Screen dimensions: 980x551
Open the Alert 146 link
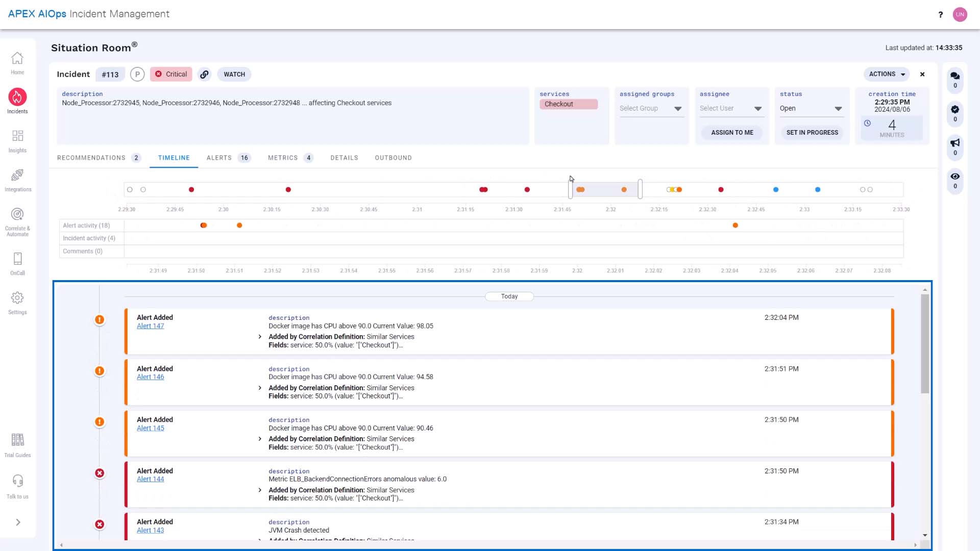pos(150,377)
